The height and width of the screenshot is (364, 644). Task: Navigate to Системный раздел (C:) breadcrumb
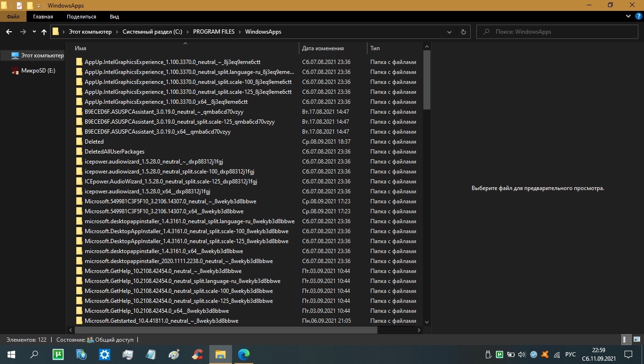coord(152,32)
